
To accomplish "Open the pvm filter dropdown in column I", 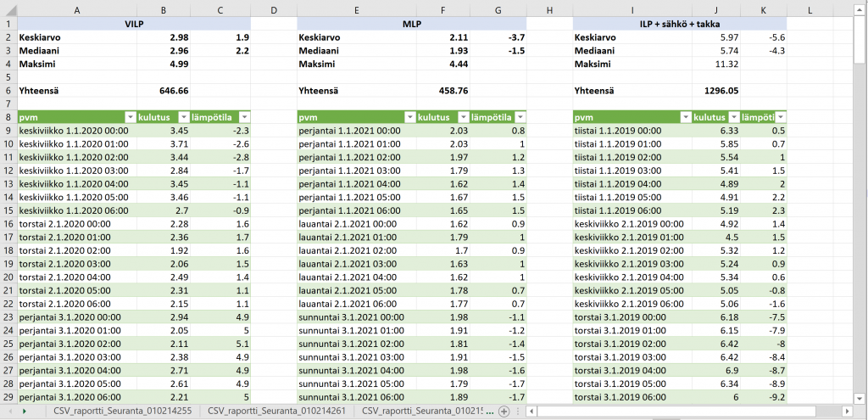I will pyautogui.click(x=684, y=118).
